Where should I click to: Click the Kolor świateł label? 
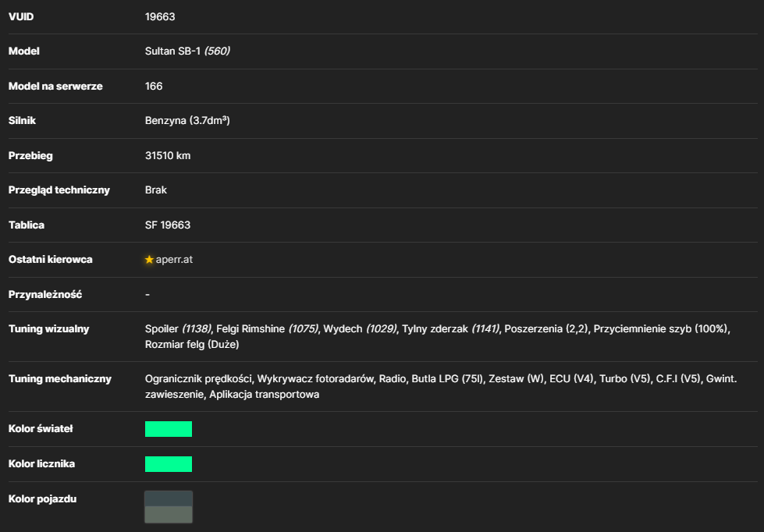[41, 429]
